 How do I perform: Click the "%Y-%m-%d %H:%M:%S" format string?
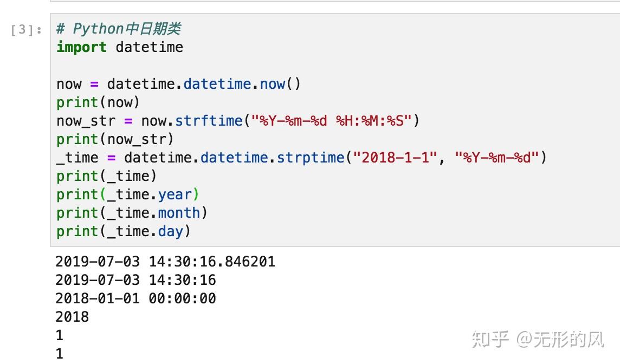[332, 121]
